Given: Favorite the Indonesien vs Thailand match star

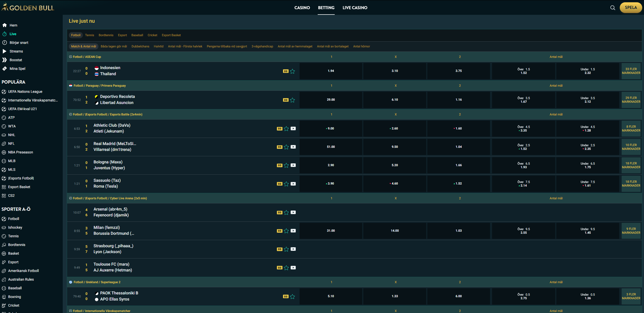Looking at the screenshot, I should (x=292, y=71).
